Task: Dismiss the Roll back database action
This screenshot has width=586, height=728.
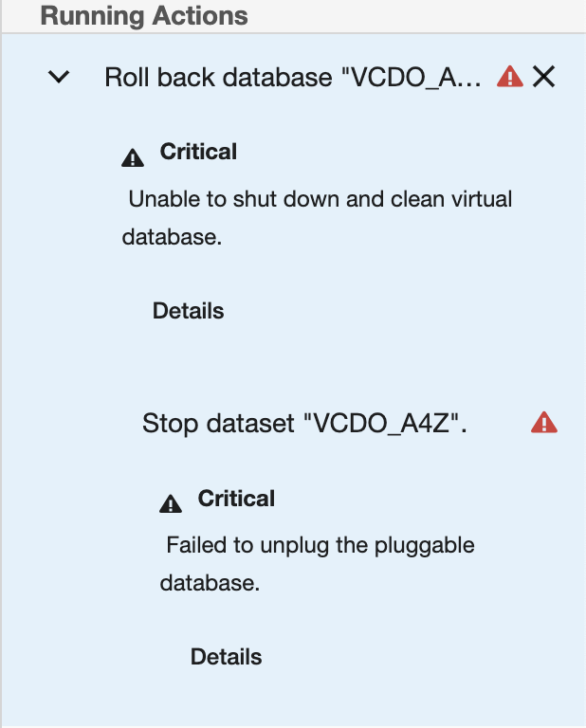Action: coord(543,77)
